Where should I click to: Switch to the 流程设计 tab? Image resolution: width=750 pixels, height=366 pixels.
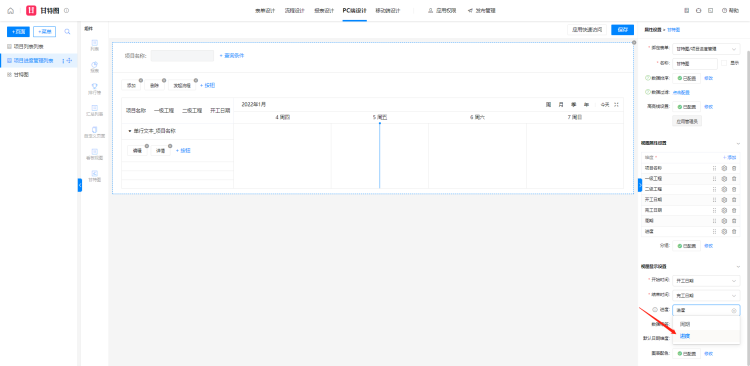[295, 11]
